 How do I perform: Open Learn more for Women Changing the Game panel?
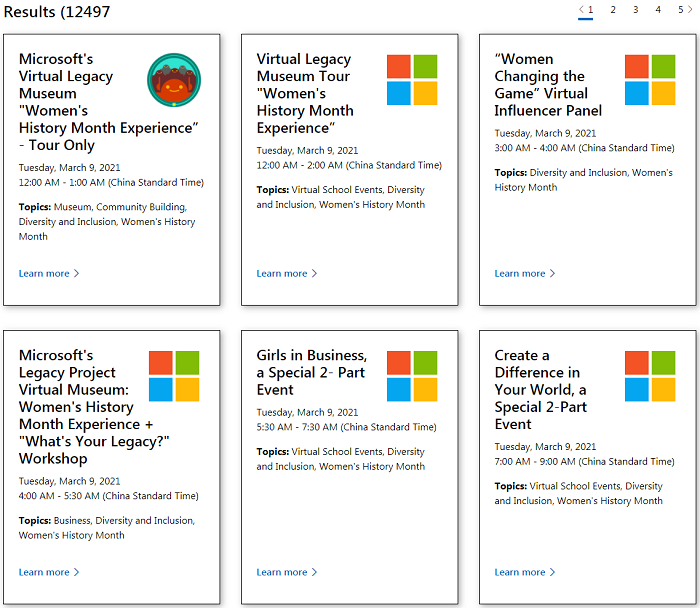525,273
